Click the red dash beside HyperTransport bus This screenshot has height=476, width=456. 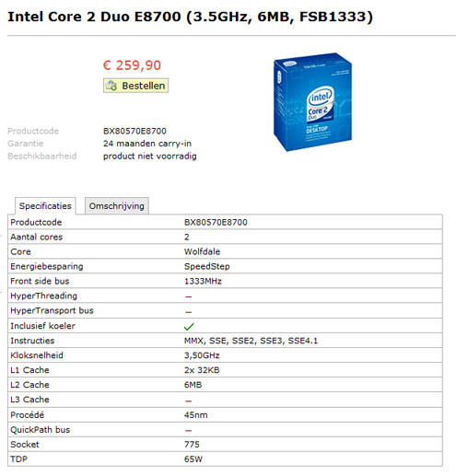tap(189, 312)
